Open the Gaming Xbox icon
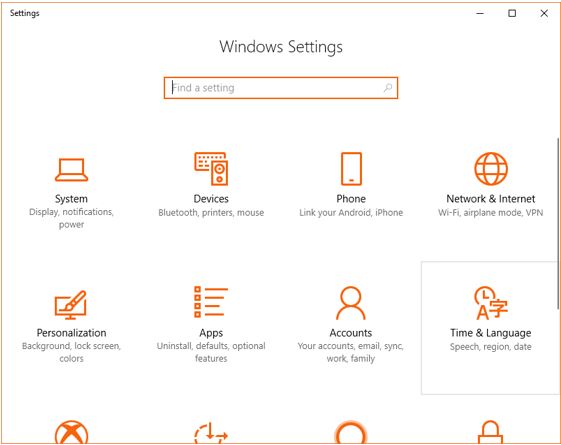 [x=71, y=432]
